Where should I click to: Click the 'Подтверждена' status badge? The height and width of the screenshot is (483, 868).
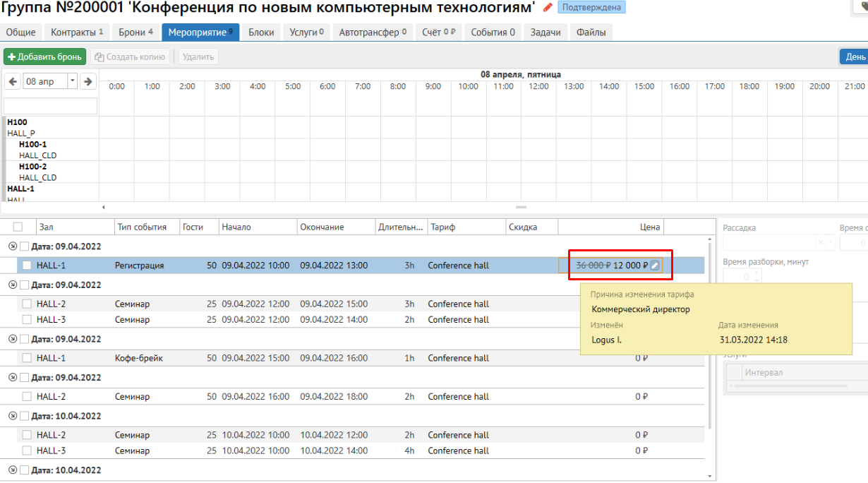tap(591, 8)
